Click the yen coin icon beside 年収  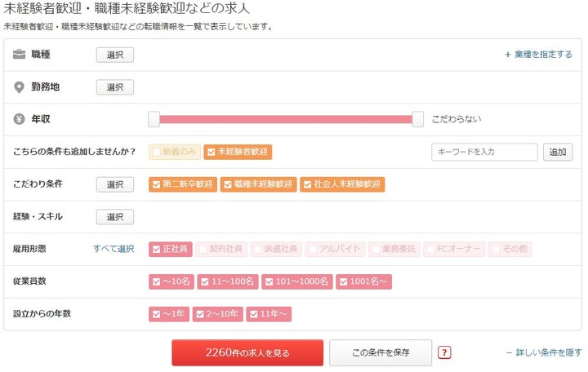19,119
